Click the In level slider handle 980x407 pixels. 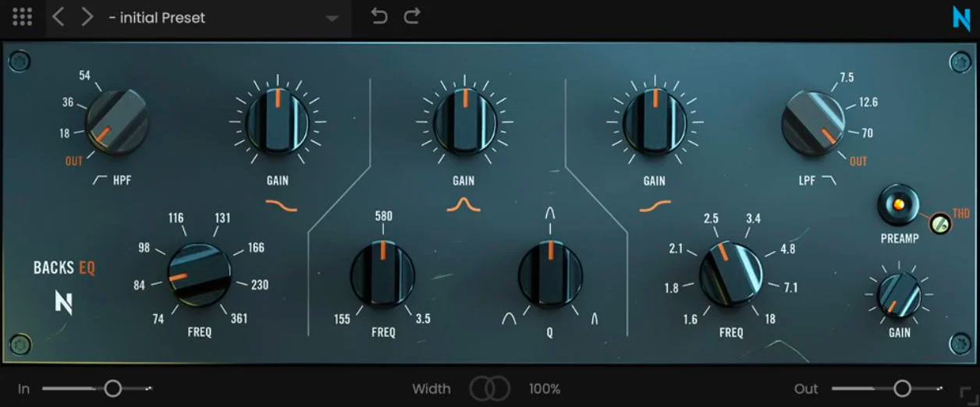point(113,388)
